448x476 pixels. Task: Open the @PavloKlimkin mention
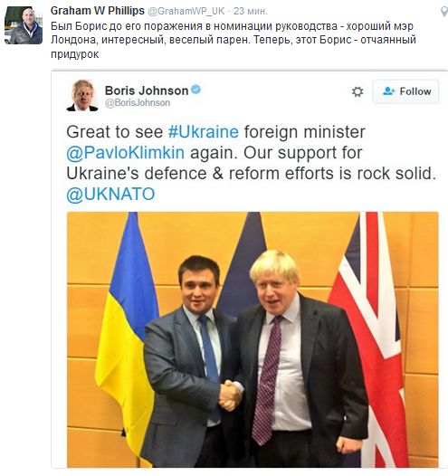126,153
